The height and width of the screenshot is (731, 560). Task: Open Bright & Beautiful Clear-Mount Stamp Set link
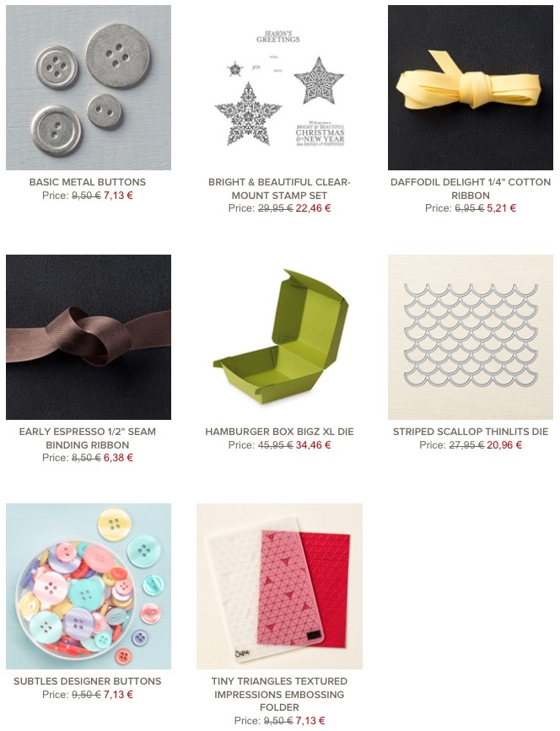tap(279, 189)
